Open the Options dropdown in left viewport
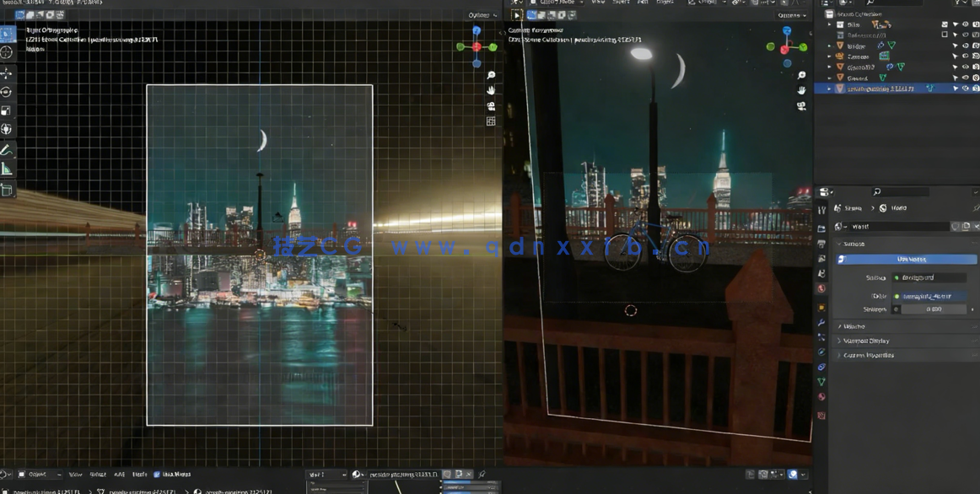 [482, 15]
